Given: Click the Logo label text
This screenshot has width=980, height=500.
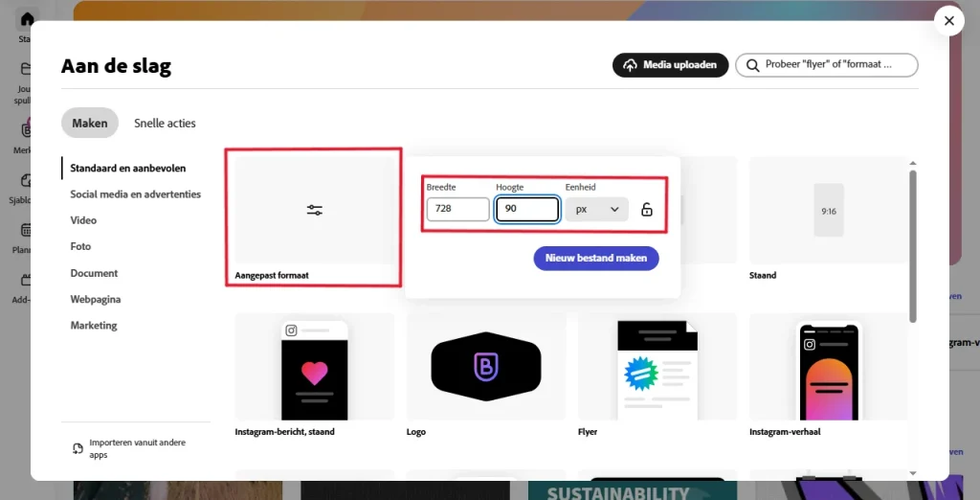Looking at the screenshot, I should (415, 432).
